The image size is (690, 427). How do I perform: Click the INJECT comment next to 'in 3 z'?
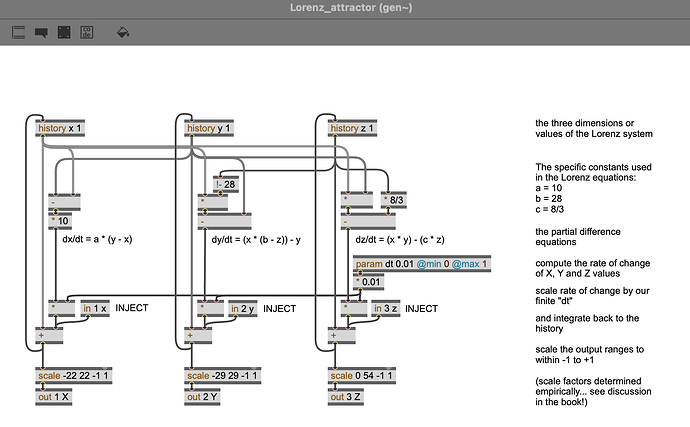[x=422, y=309]
